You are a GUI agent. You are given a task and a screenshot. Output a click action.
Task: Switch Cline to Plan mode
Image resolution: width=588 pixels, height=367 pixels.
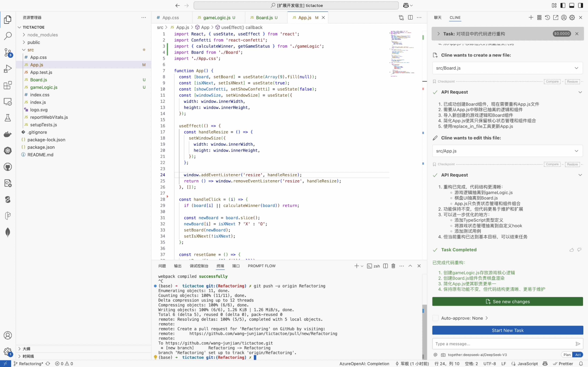[567, 355]
